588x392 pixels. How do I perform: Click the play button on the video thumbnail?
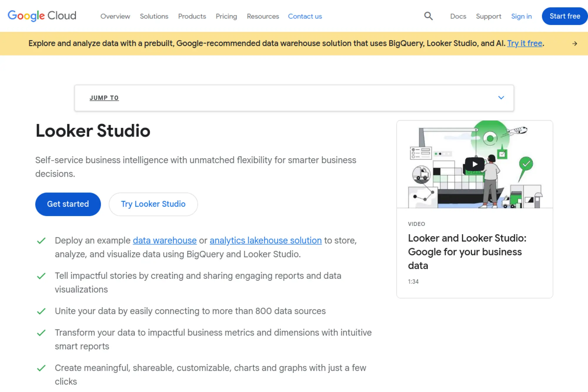474,164
